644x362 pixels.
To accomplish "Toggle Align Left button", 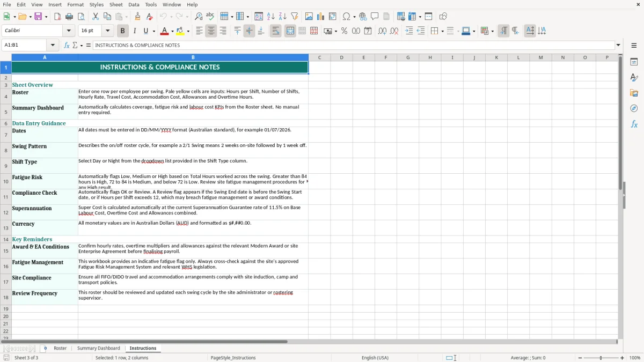I will click(x=199, y=31).
